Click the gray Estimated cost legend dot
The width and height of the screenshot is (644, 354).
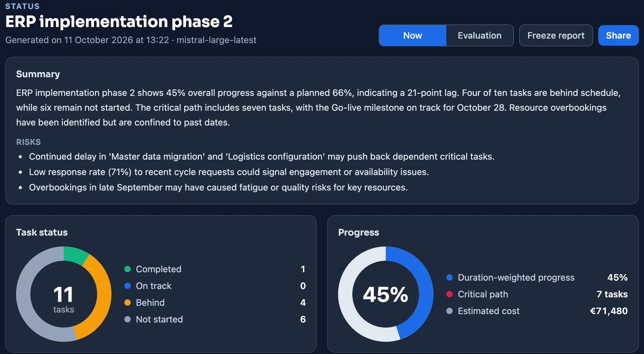(x=450, y=311)
